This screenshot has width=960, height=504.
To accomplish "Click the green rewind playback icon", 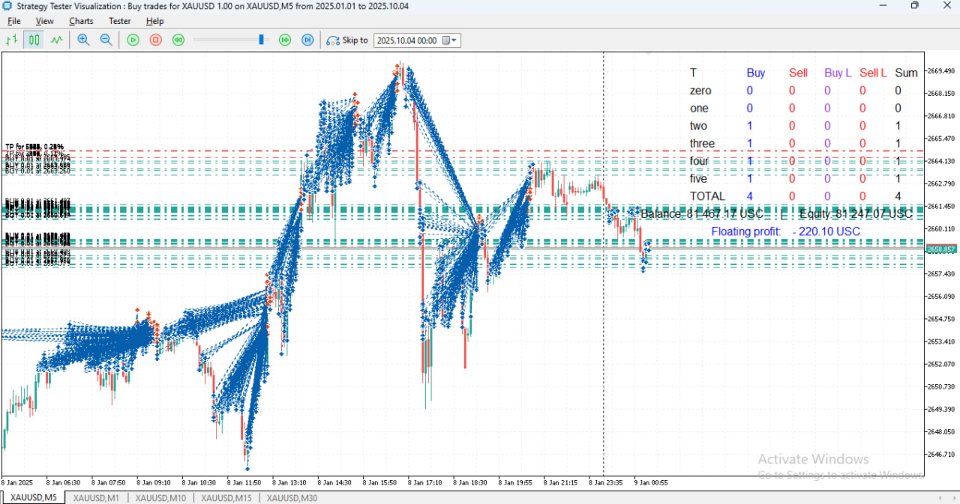I will pyautogui.click(x=178, y=40).
